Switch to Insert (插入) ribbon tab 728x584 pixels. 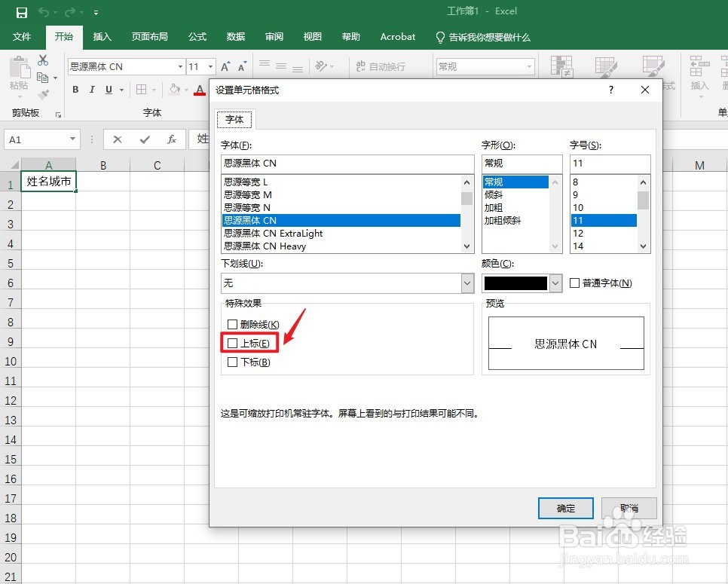coord(102,37)
